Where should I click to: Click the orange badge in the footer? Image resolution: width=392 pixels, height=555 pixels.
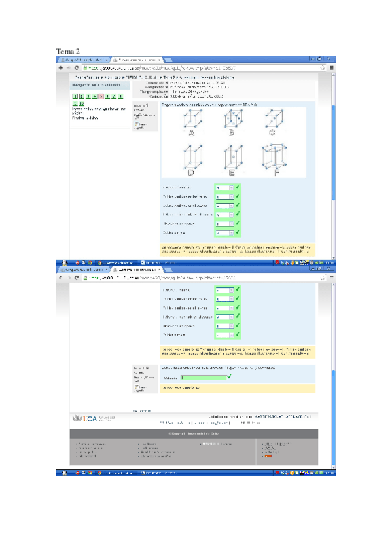(268, 456)
